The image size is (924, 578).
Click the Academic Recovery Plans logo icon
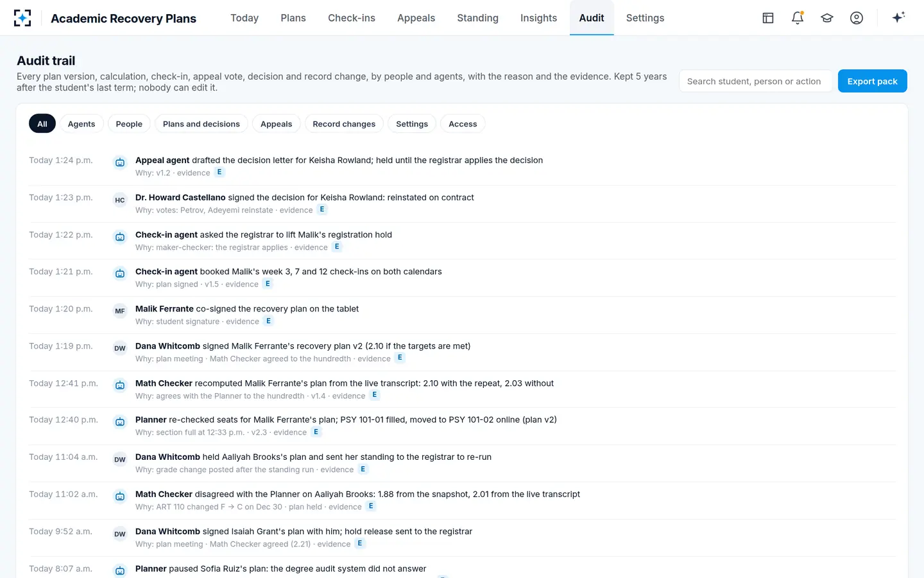click(x=22, y=18)
